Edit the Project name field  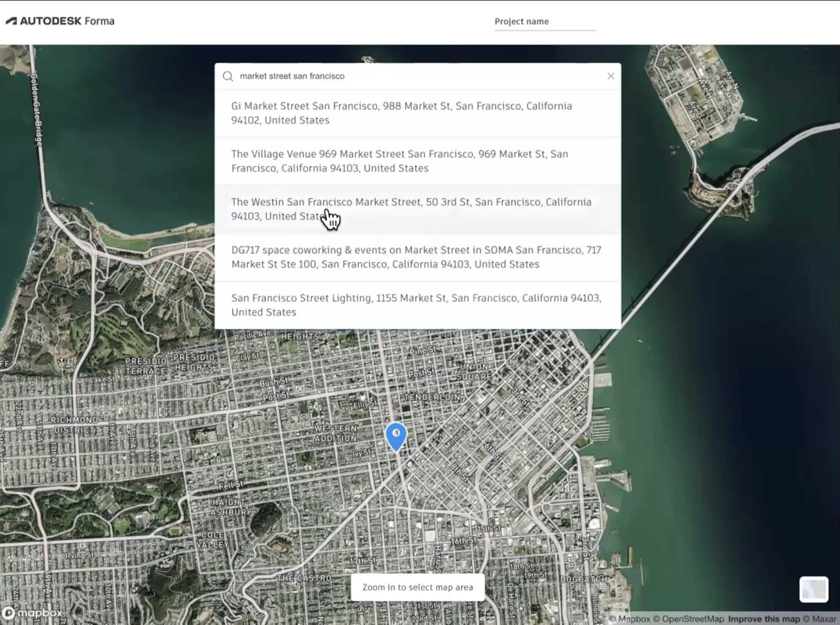tap(545, 22)
